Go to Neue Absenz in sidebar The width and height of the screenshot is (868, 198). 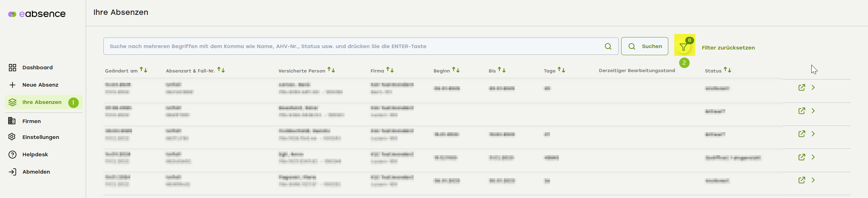pos(40,85)
